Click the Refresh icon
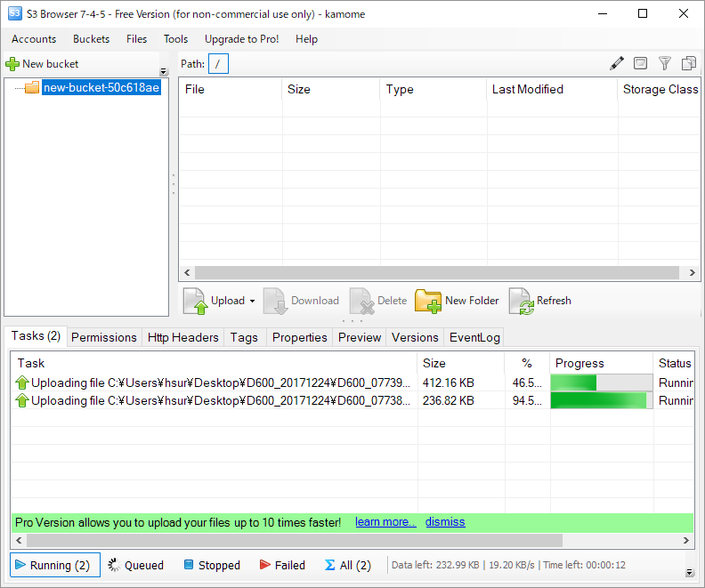This screenshot has width=705, height=588. (x=522, y=301)
